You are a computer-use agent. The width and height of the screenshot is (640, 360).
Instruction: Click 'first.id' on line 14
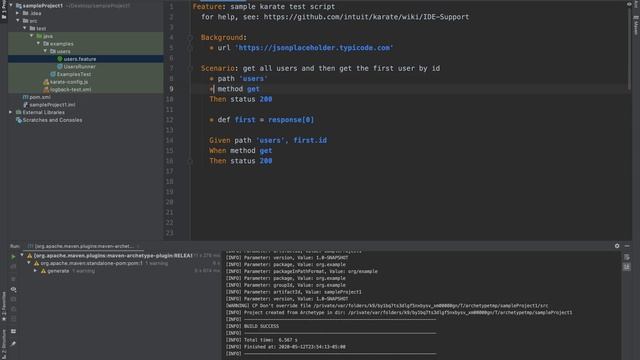pyautogui.click(x=310, y=140)
